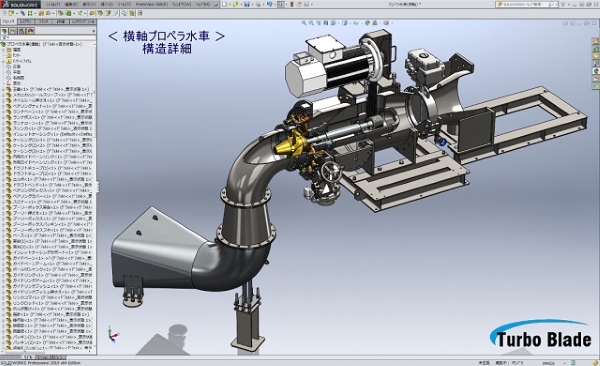Viewport: 600px width, 366px height.
Task: Open Edit Appearance color ball in heads-up toolbar
Action: [368, 23]
